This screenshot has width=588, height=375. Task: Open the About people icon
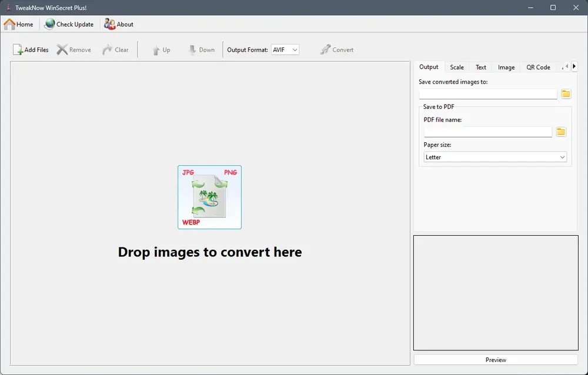109,24
